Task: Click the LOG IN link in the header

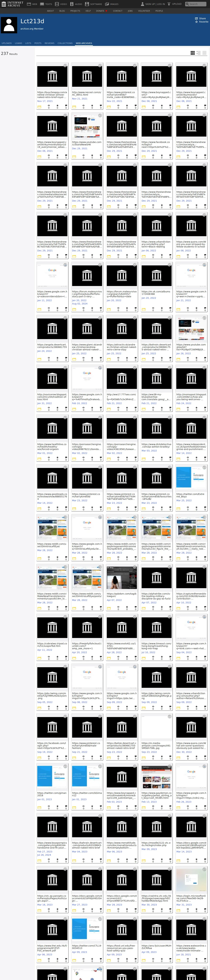Action: click(x=161, y=4)
